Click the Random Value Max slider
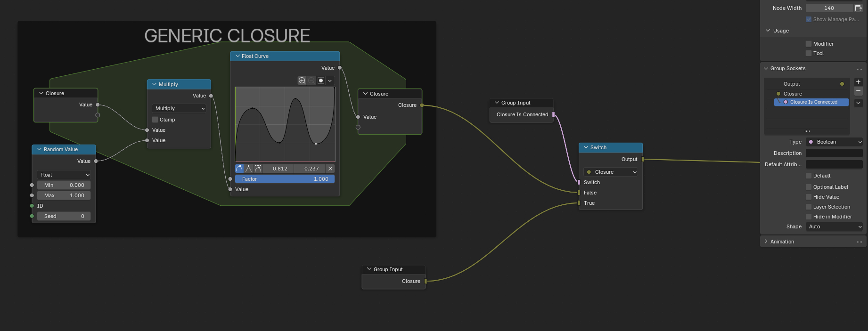This screenshot has height=331, width=868. pos(64,195)
